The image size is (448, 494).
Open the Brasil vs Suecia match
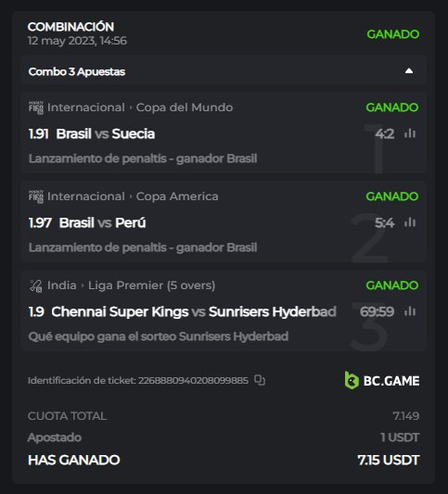click(106, 133)
